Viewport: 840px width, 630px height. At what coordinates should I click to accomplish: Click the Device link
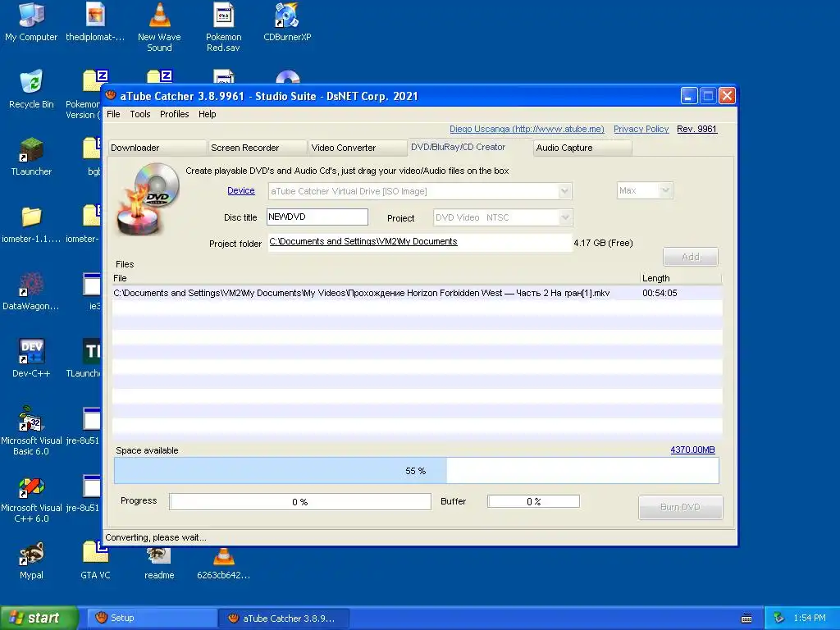[241, 190]
